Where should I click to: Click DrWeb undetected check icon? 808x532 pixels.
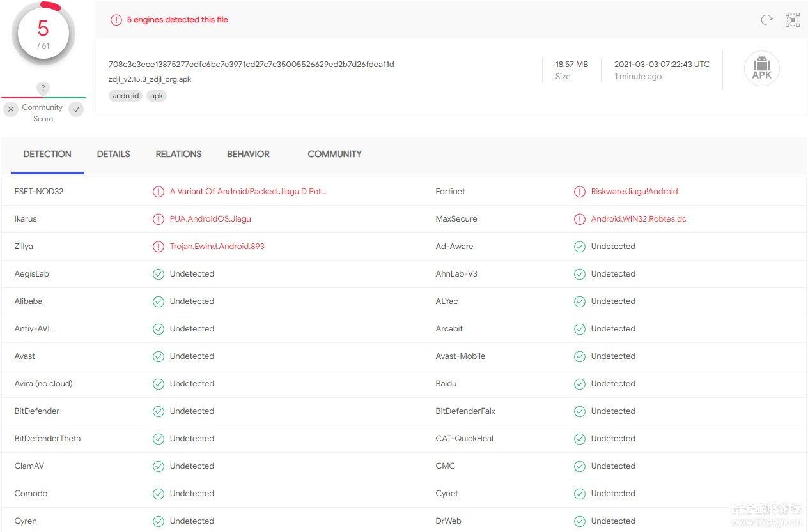(x=580, y=521)
